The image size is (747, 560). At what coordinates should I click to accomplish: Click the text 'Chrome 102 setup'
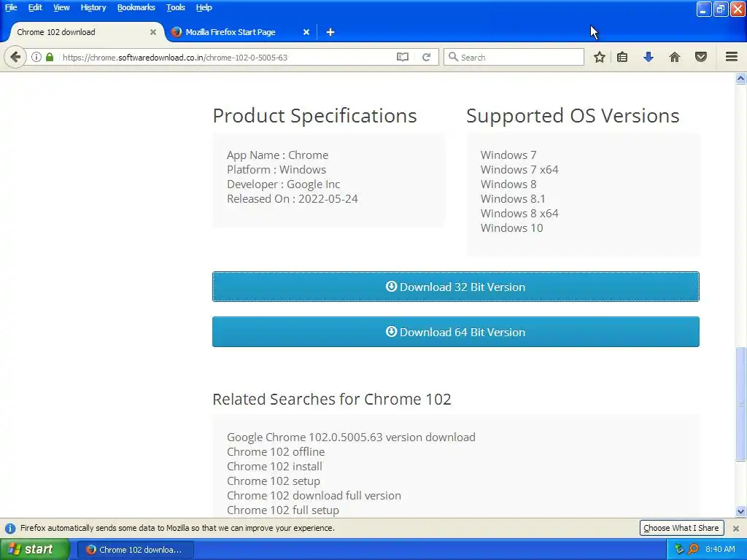[x=274, y=481]
